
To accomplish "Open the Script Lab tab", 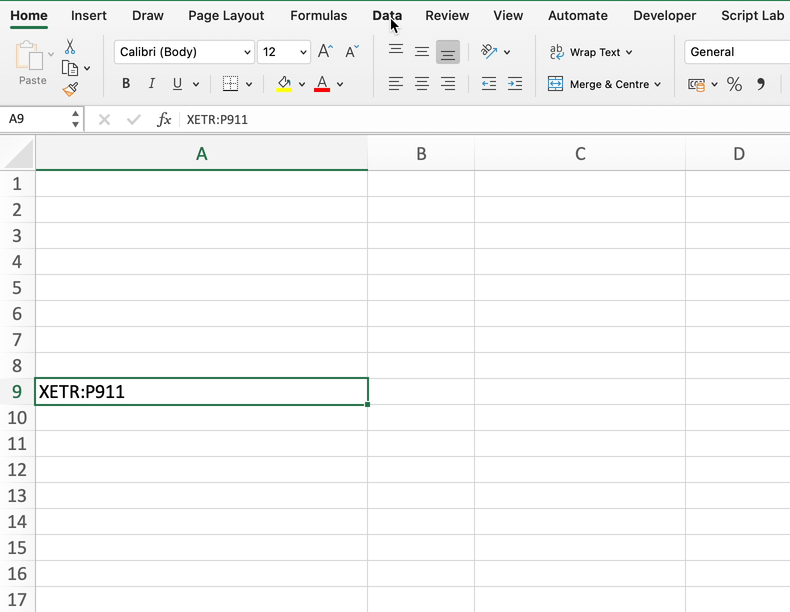I will tap(752, 16).
